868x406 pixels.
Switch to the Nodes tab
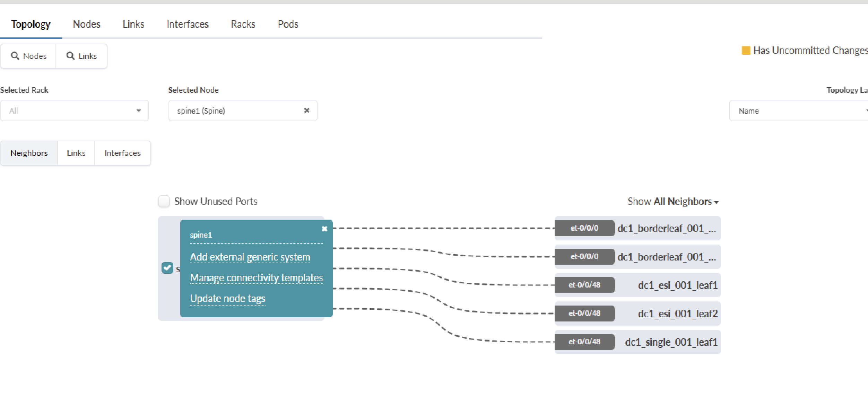pos(87,24)
